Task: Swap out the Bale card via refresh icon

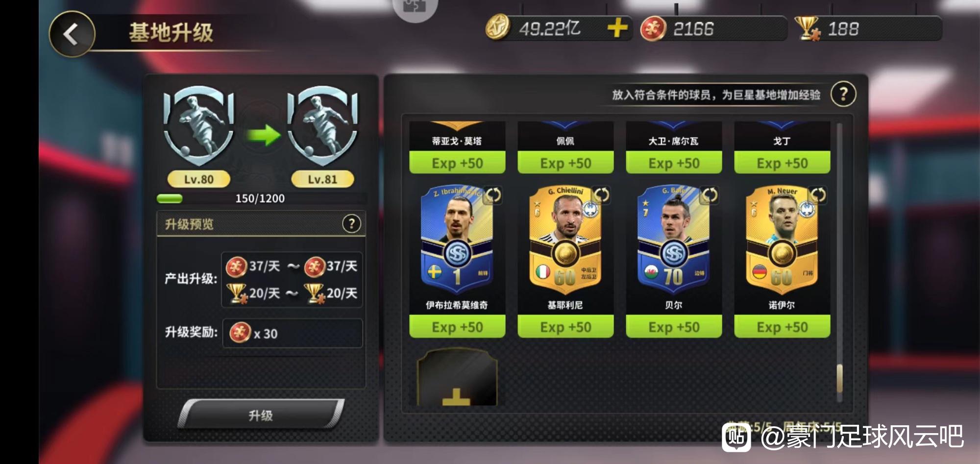Action: click(710, 195)
